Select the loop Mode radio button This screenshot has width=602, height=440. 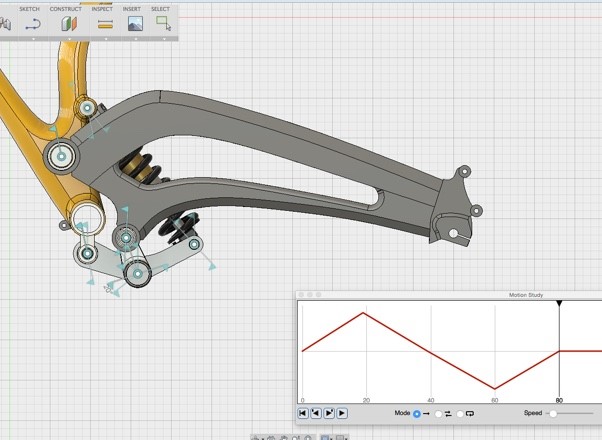[460, 414]
